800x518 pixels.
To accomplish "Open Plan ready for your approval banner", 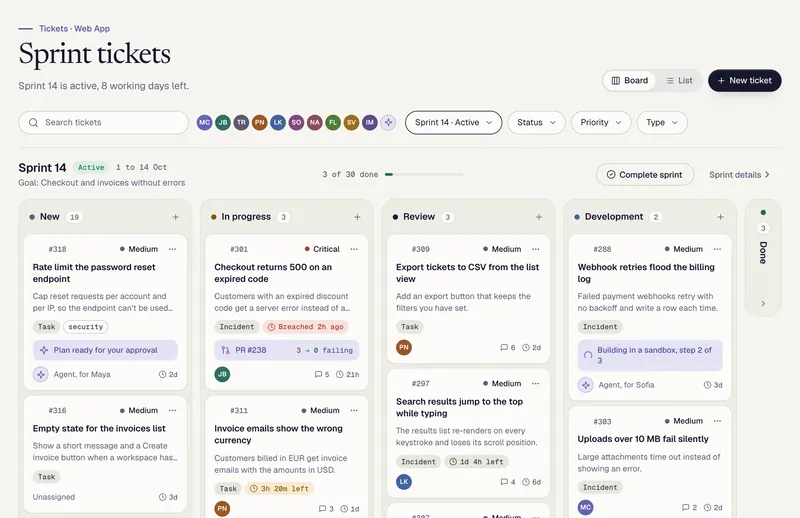I will click(x=105, y=350).
